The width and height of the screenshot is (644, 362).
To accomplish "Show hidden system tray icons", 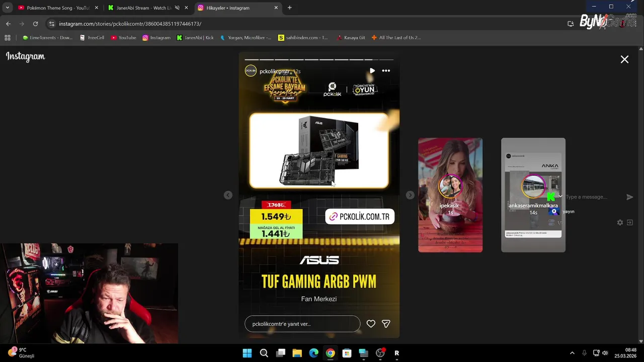I will pos(572,353).
